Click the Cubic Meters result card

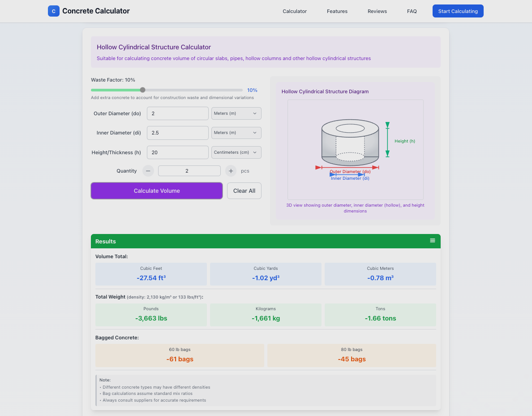pos(380,274)
